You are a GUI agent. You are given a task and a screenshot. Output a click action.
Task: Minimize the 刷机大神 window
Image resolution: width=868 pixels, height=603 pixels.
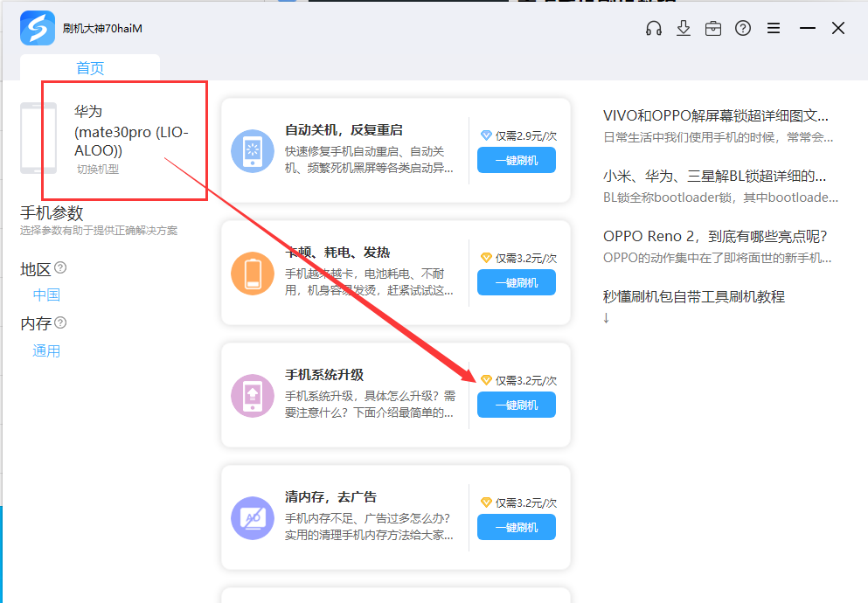point(808,28)
